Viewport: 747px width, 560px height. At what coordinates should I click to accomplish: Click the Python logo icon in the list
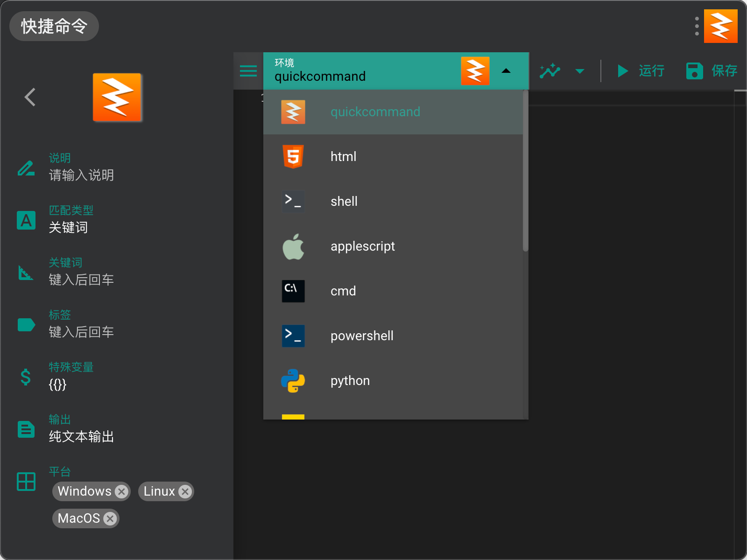(x=293, y=381)
